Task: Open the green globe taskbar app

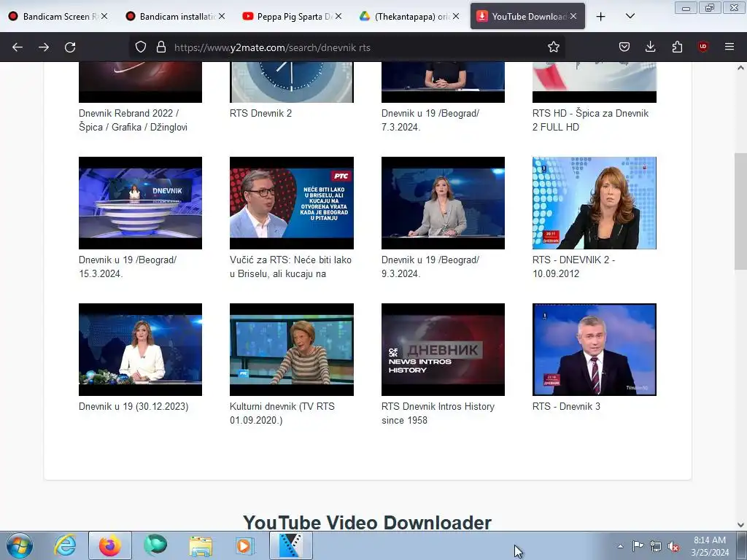Action: (x=155, y=545)
